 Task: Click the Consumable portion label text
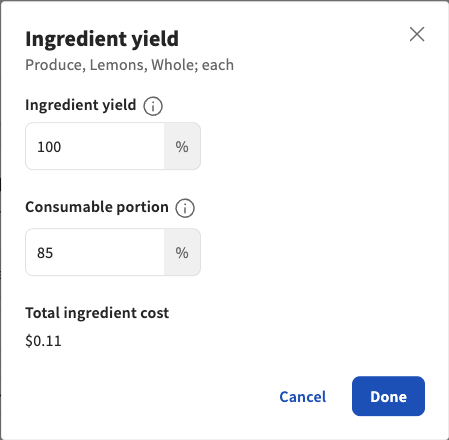(97, 207)
